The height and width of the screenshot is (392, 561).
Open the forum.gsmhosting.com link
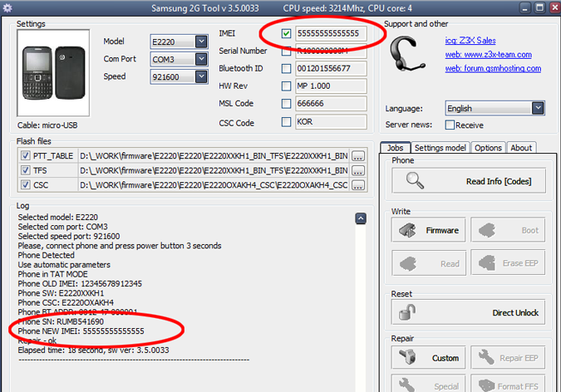493,68
